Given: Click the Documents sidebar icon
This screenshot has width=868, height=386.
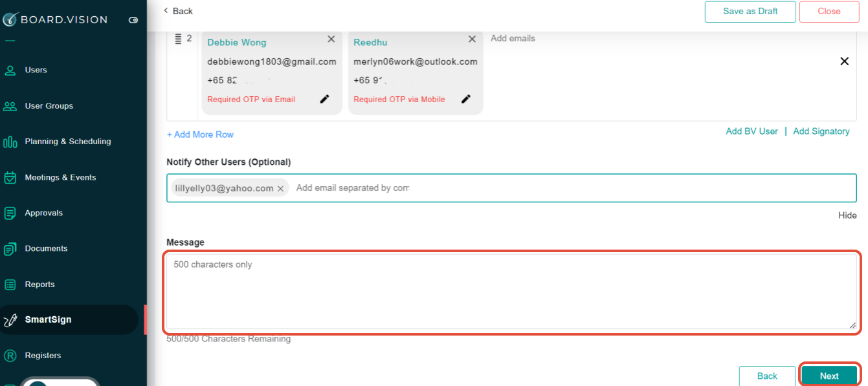Looking at the screenshot, I should click(10, 249).
